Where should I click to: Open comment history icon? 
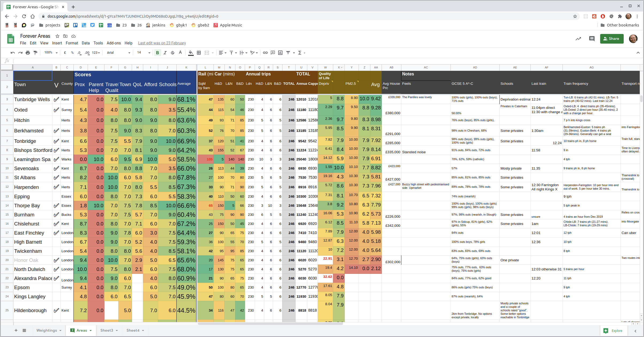tap(592, 39)
